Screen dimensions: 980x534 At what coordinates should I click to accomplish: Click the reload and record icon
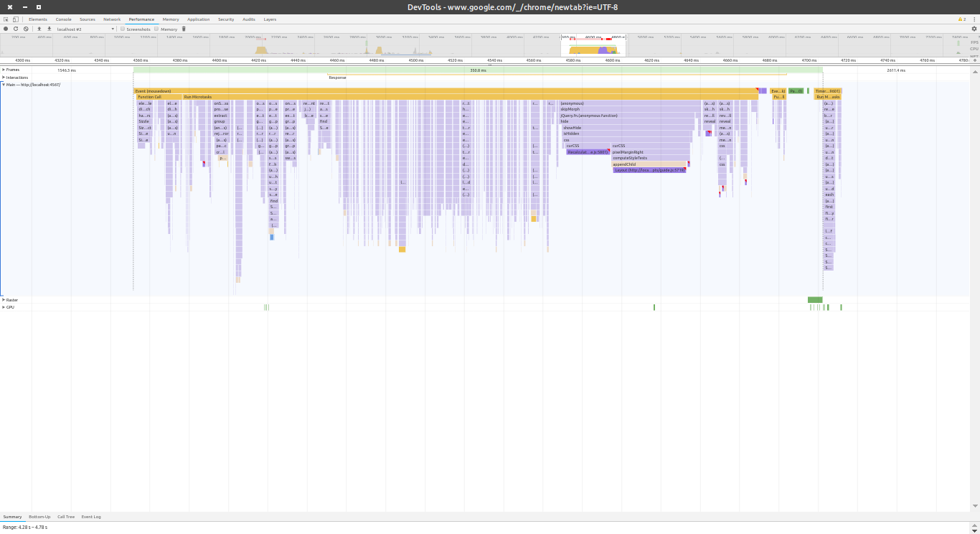click(16, 29)
